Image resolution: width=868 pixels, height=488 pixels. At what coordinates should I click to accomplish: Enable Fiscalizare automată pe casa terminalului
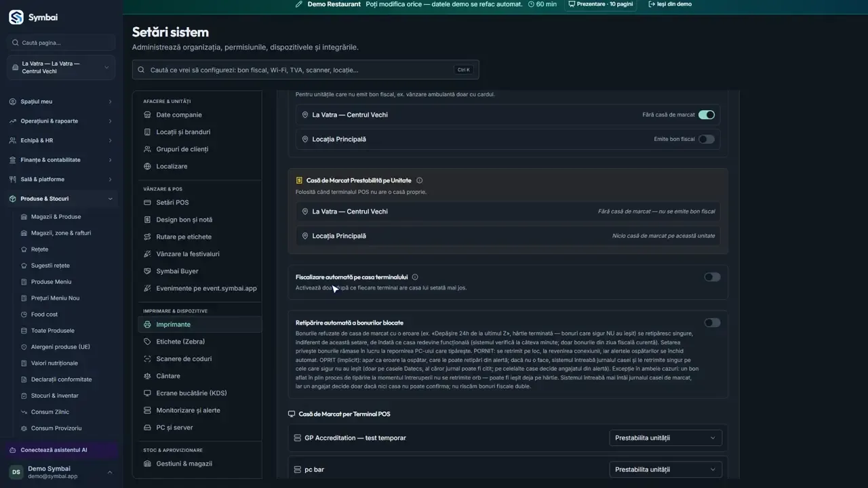[712, 277]
